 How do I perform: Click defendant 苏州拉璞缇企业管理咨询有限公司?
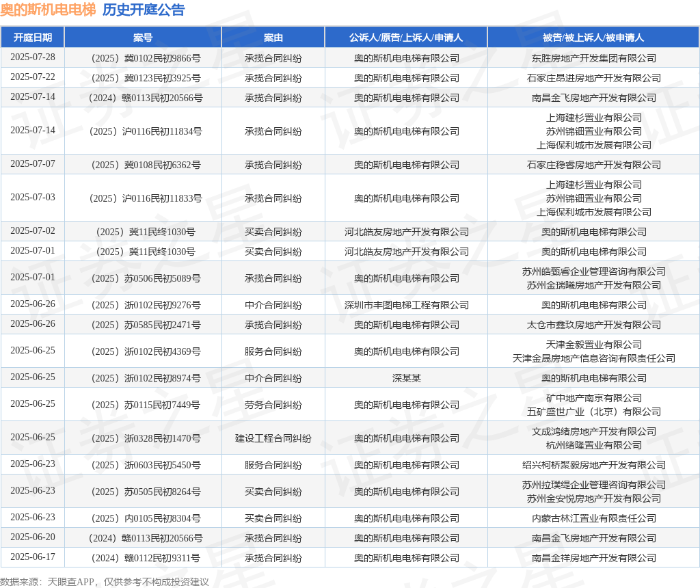click(594, 485)
